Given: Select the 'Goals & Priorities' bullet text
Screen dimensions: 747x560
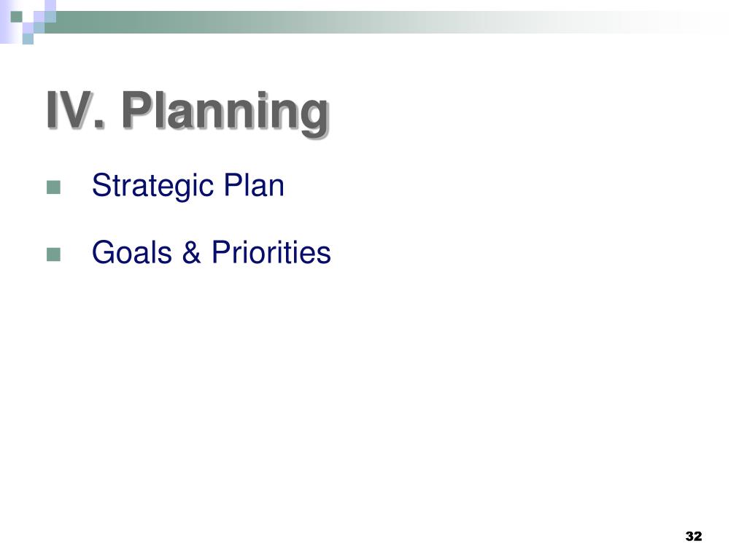Looking at the screenshot, I should (211, 252).
